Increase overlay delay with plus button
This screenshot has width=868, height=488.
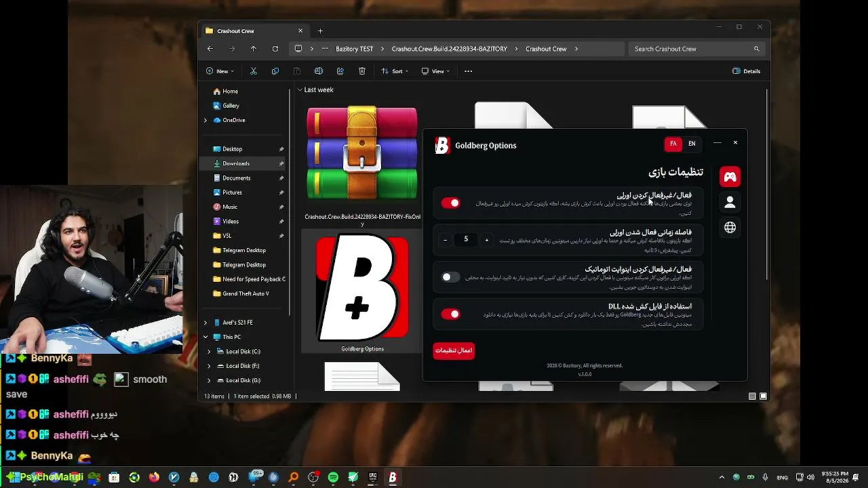click(486, 240)
